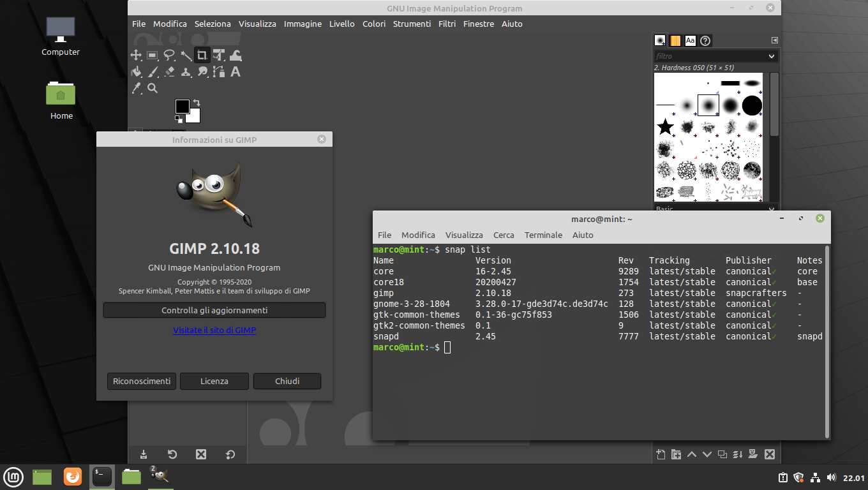Select the star brush thumbnail
This screenshot has height=490, width=868.
point(665,127)
